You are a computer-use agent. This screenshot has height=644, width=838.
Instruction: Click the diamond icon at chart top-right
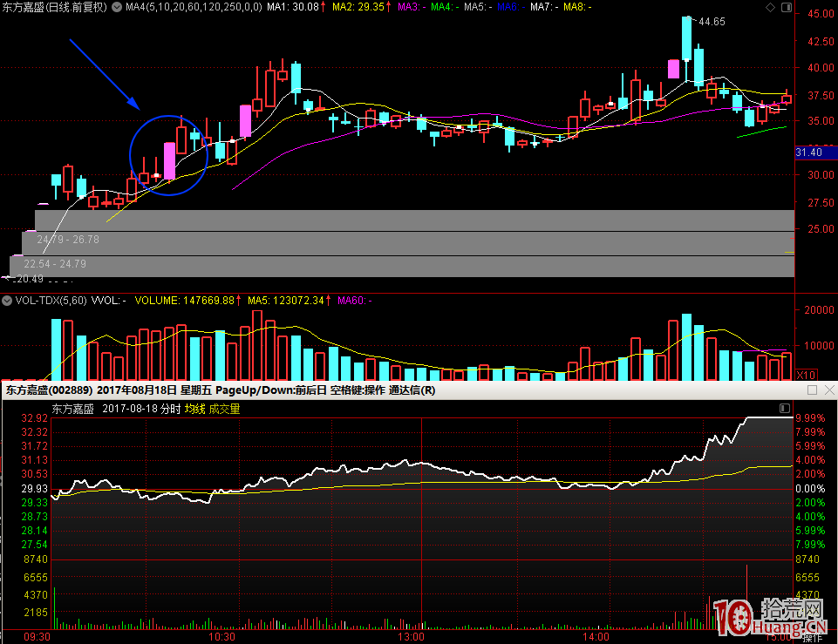(769, 7)
